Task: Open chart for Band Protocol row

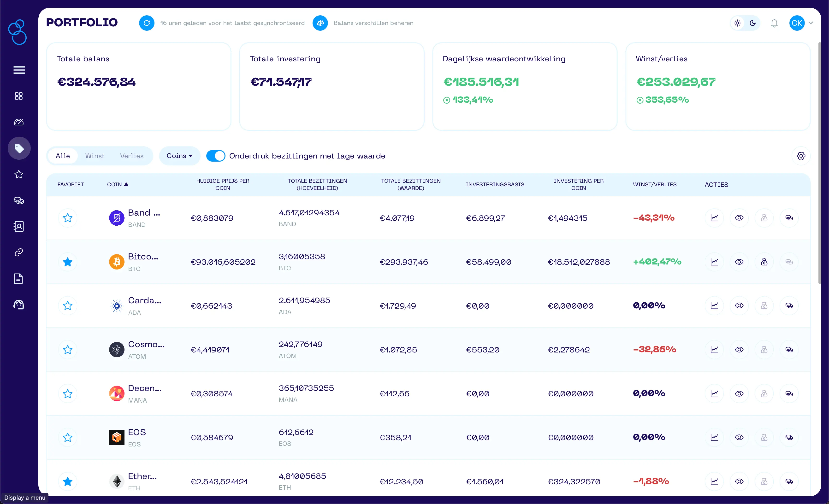Action: point(714,218)
